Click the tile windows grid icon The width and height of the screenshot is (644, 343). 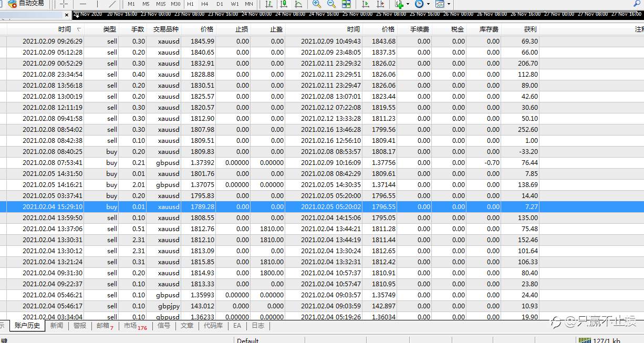click(346, 4)
